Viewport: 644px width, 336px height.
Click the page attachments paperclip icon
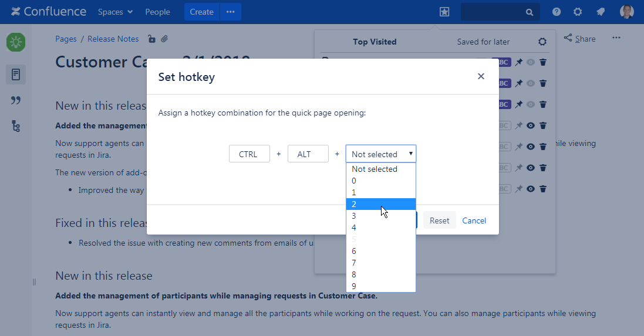click(165, 39)
